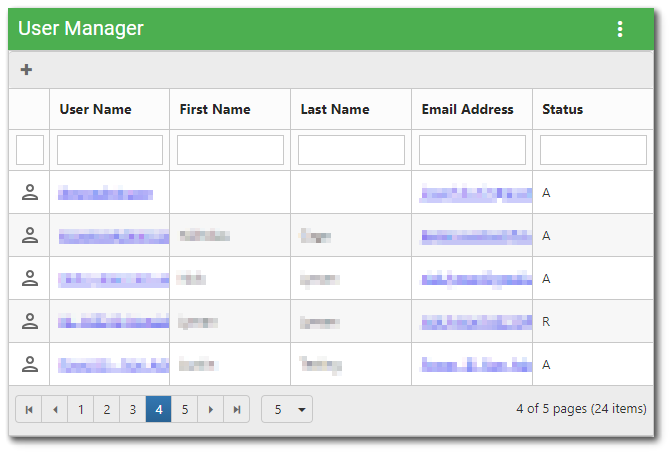
Task: Click the user icon in the second row
Action: [30, 235]
